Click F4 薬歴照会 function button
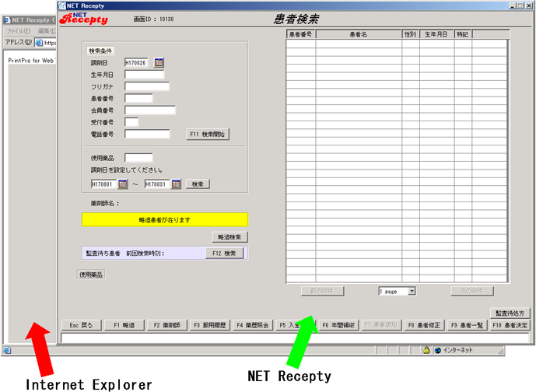The width and height of the screenshot is (536, 392). click(253, 325)
